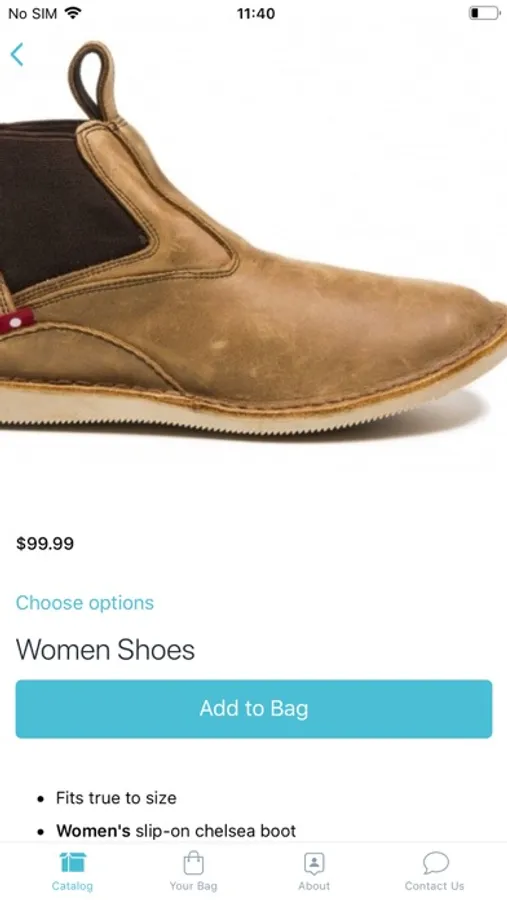Select the Catalog tab label
Viewport: 507px width, 900px height.
[72, 886]
